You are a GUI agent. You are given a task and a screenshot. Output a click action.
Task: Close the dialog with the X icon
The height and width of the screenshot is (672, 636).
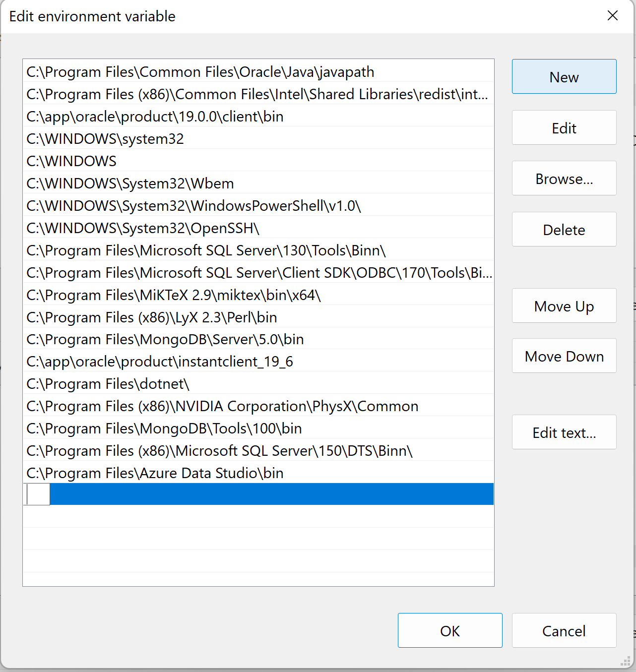pos(613,16)
